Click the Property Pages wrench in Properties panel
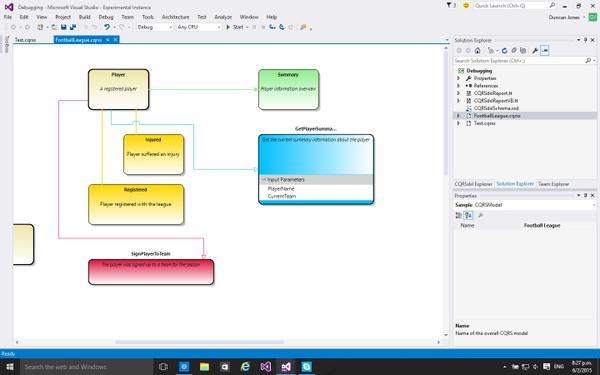 tap(481, 215)
